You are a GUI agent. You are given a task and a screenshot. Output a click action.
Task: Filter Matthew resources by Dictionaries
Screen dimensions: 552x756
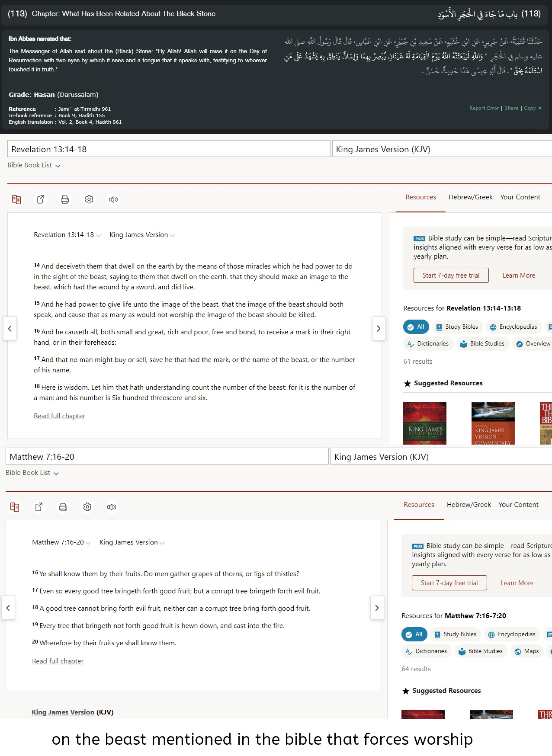[427, 651]
